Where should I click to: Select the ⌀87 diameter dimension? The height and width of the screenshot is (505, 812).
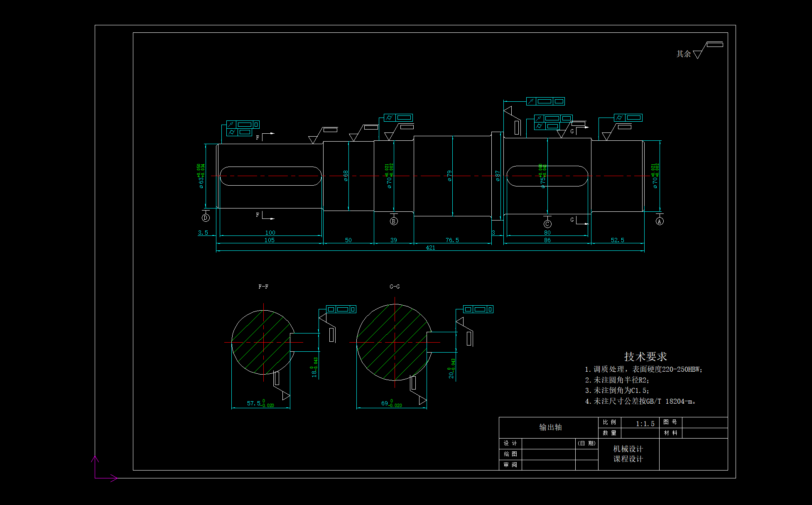coord(498,176)
